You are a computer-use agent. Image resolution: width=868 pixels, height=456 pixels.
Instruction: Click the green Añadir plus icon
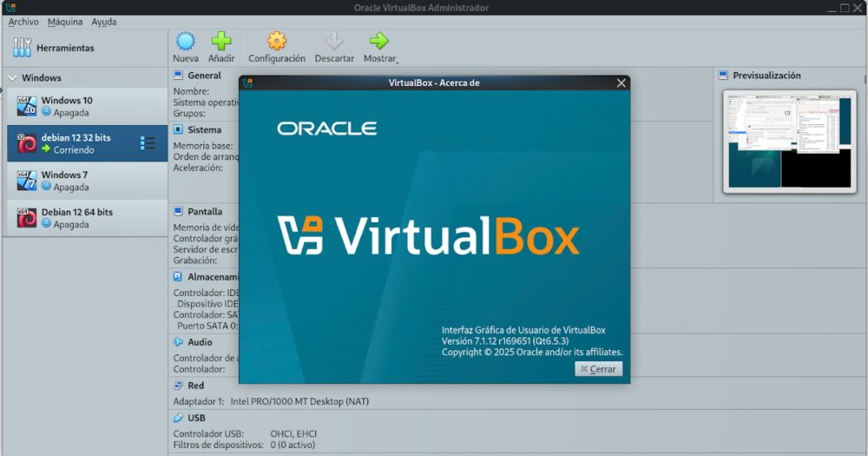point(220,41)
